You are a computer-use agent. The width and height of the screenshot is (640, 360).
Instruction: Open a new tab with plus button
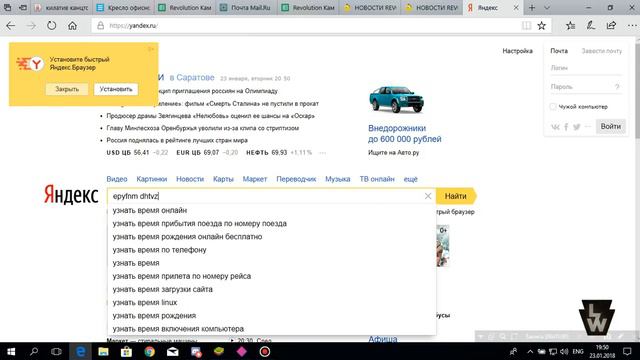coord(532,7)
